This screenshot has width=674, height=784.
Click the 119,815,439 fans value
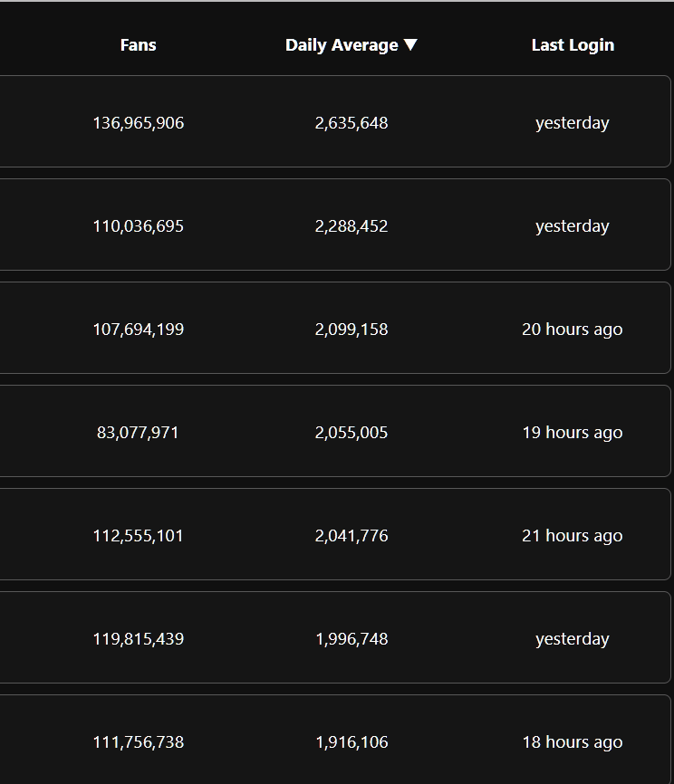pos(138,639)
